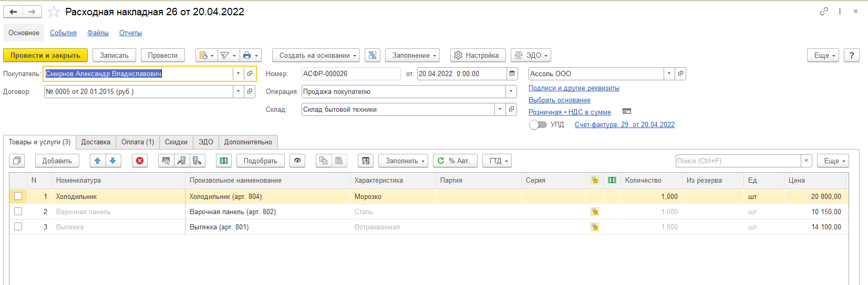Screen dimensions: 868x285
Task: Click the send-by-email envelope icon
Action: point(228,55)
